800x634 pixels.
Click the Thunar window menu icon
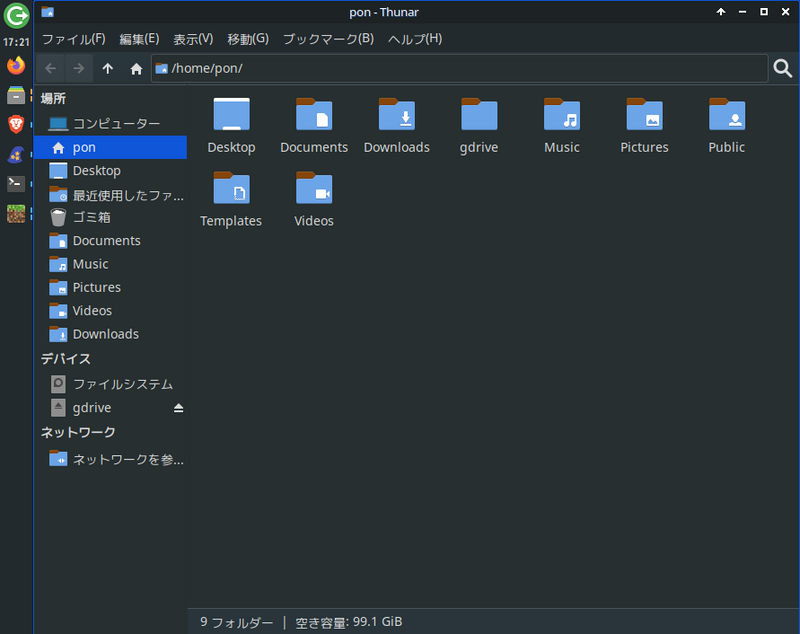[x=47, y=12]
